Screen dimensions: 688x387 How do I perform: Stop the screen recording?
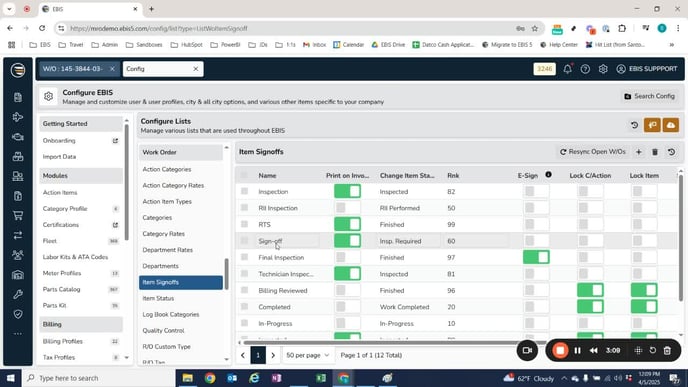(x=560, y=350)
